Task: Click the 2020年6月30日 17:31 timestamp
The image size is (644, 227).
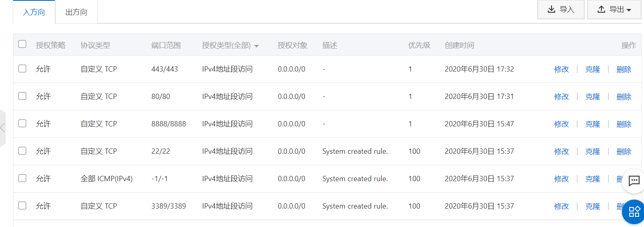Action: click(x=479, y=97)
